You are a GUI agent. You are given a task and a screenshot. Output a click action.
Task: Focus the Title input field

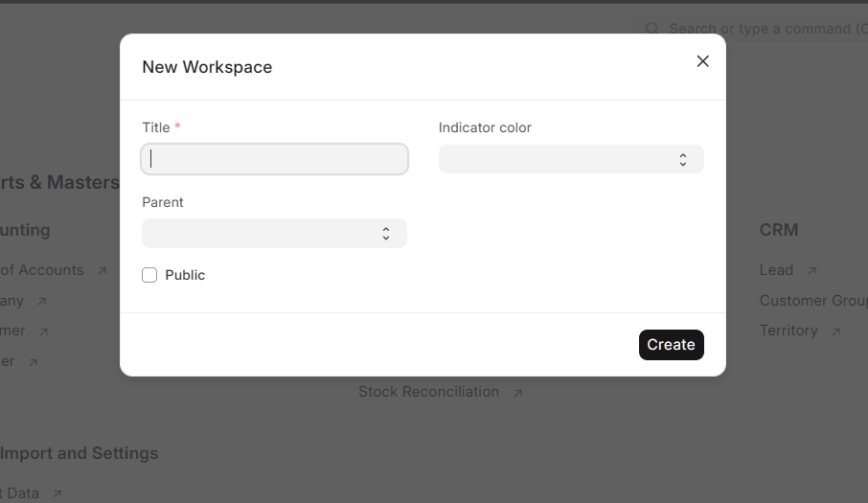[274, 159]
